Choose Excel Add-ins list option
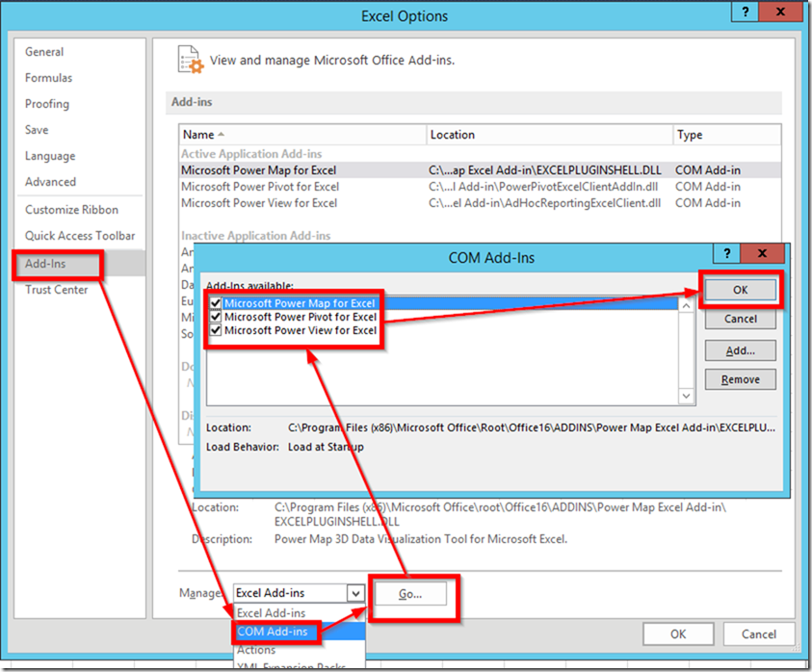 coord(300,613)
